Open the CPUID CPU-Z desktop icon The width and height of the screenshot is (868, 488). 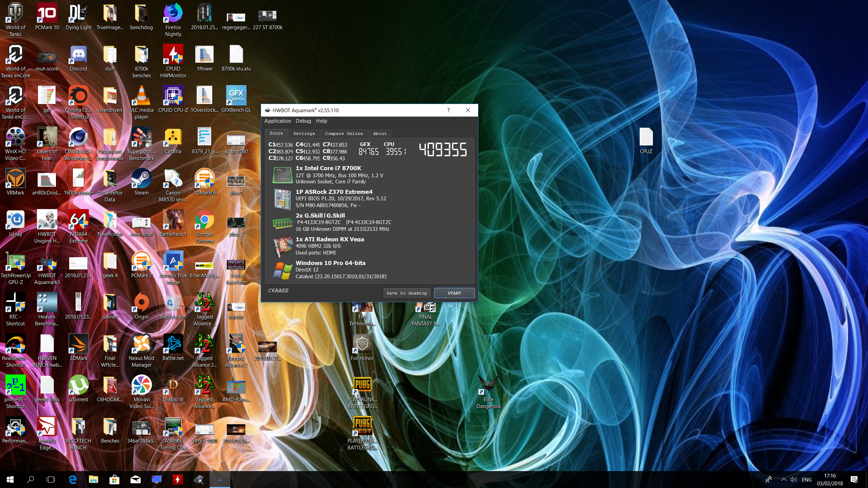[173, 100]
